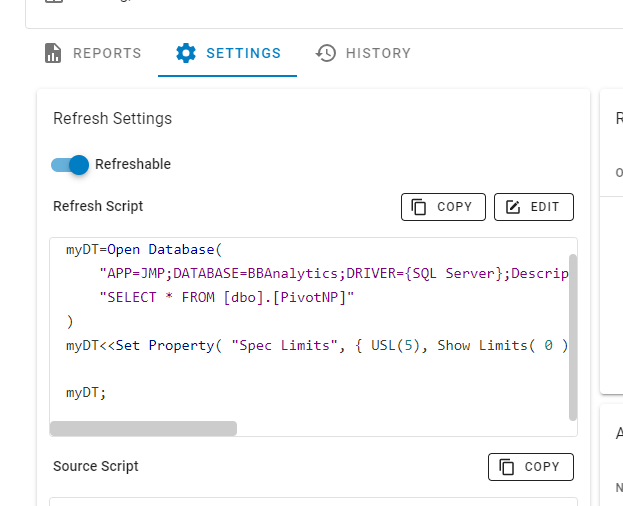Click copy icon beside Source Script
Screen dimensions: 623x506
tap(506, 467)
